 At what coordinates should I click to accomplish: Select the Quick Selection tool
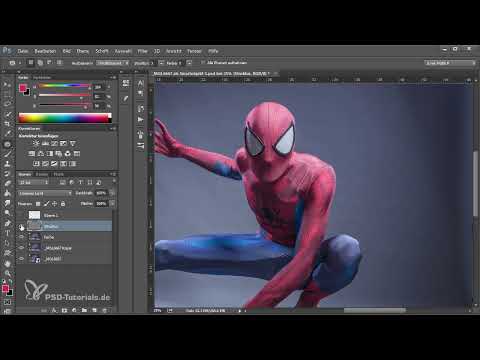[x=7, y=114]
